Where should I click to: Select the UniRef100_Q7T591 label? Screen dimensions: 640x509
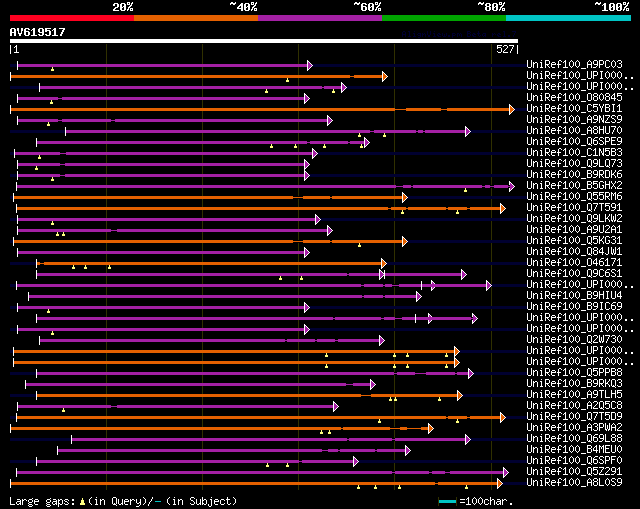(x=574, y=207)
